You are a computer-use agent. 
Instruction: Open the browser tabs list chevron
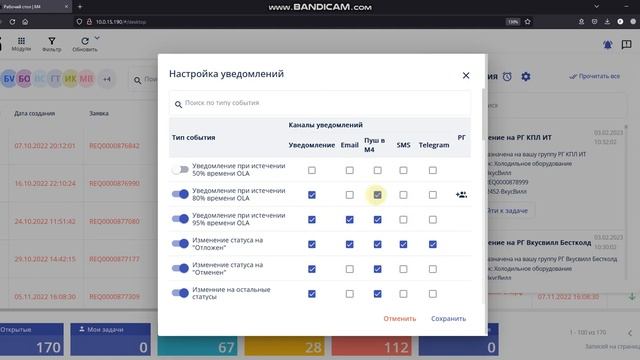[x=596, y=7]
